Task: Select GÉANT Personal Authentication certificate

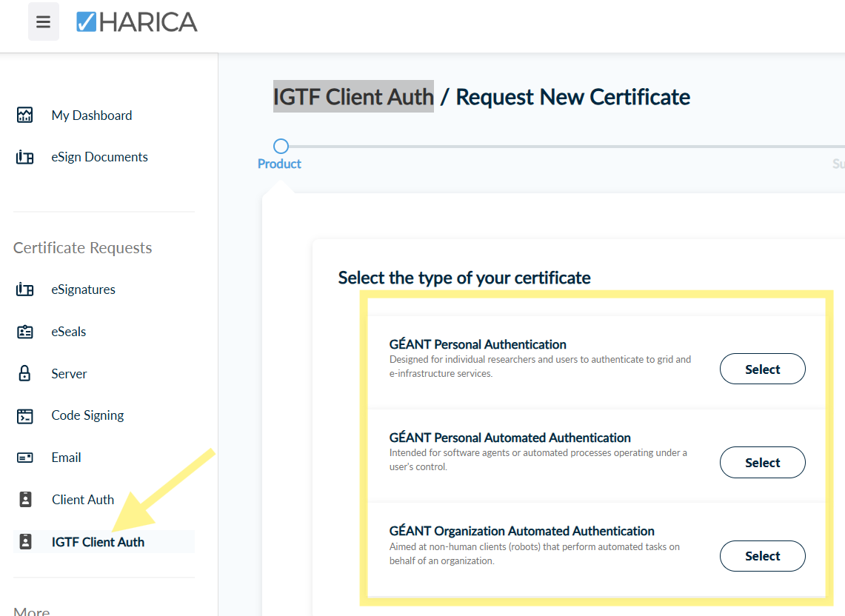Action: pyautogui.click(x=762, y=369)
